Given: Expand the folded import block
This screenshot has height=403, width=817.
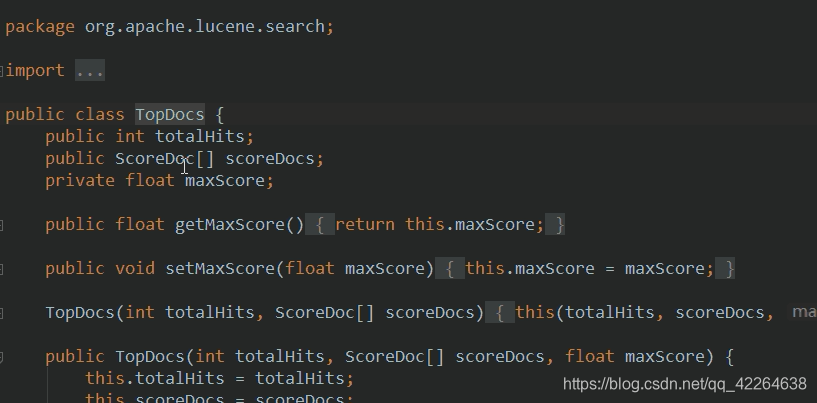Looking at the screenshot, I should 2,70.
